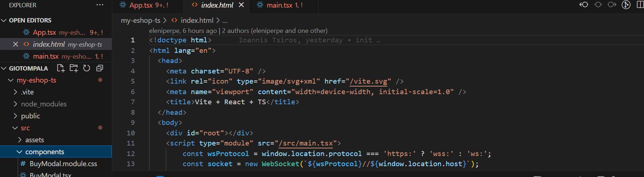Switch to the main.tsx tab

point(284,5)
